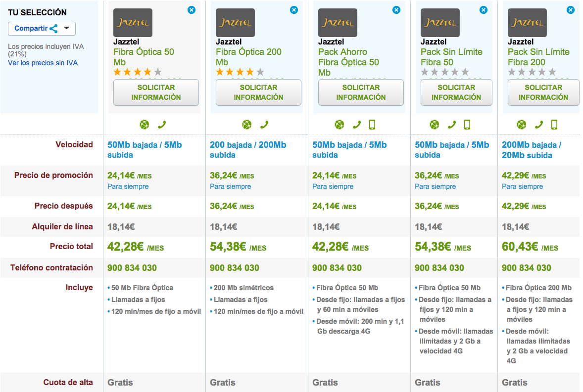Click 200Mb bajada / 20Mb subida speed
This screenshot has height=392, width=583.
coord(532,150)
